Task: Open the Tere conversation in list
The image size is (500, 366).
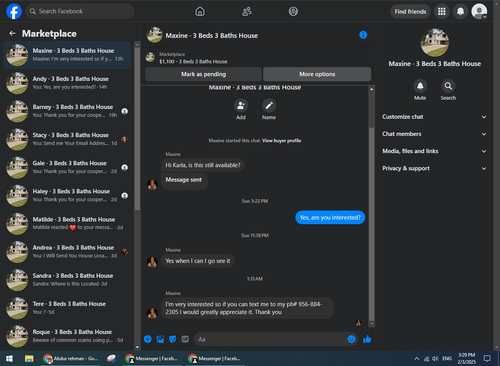Action: [67, 308]
